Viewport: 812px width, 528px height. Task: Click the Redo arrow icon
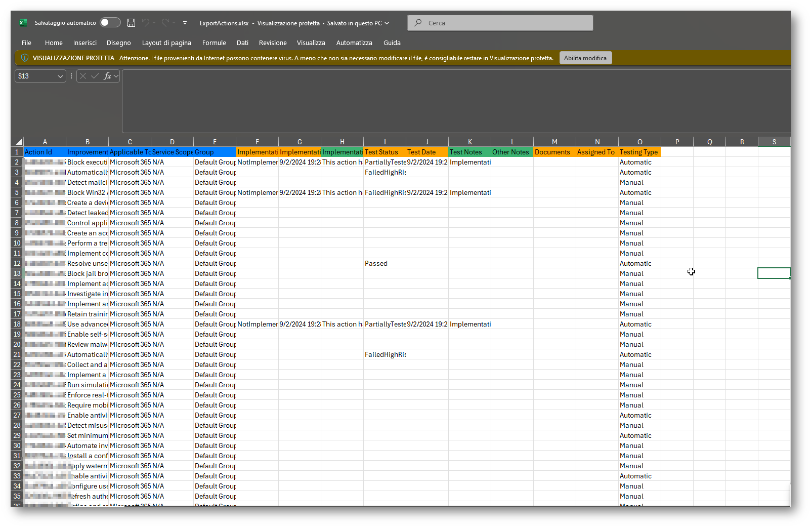point(165,23)
